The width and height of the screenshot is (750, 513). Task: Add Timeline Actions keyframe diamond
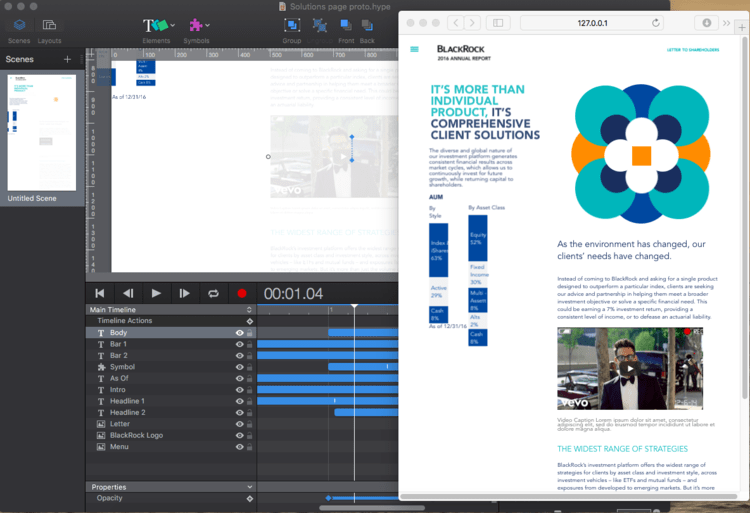250,321
